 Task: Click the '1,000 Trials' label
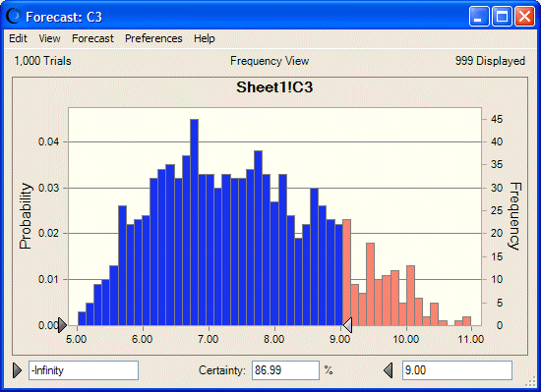[42, 61]
